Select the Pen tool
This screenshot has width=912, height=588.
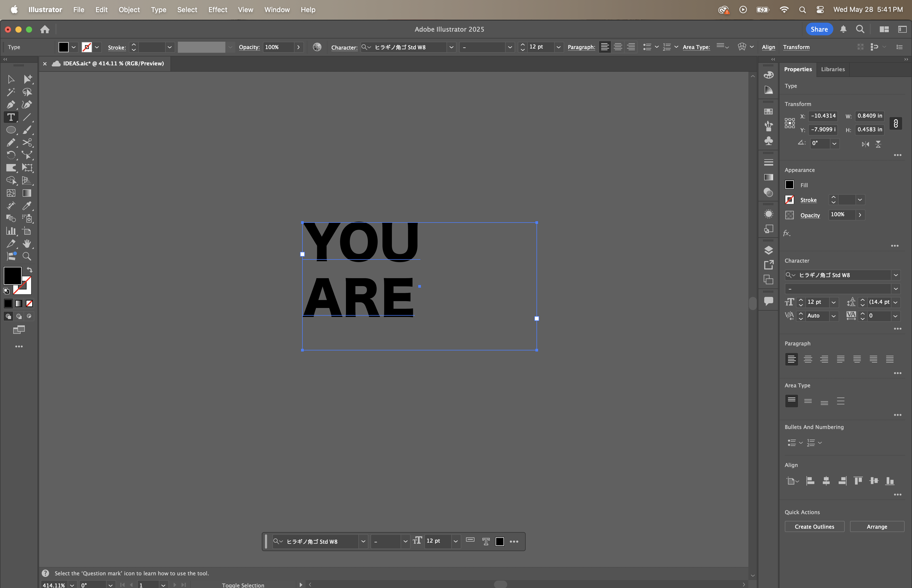click(11, 104)
